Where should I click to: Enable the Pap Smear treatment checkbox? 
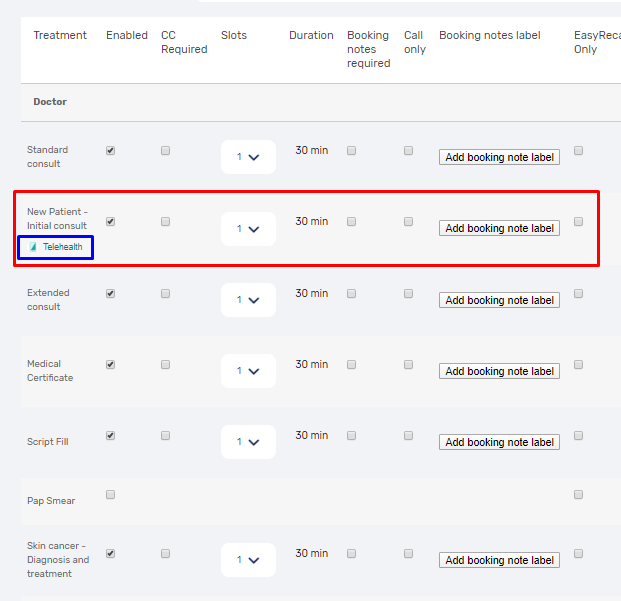(x=110, y=494)
